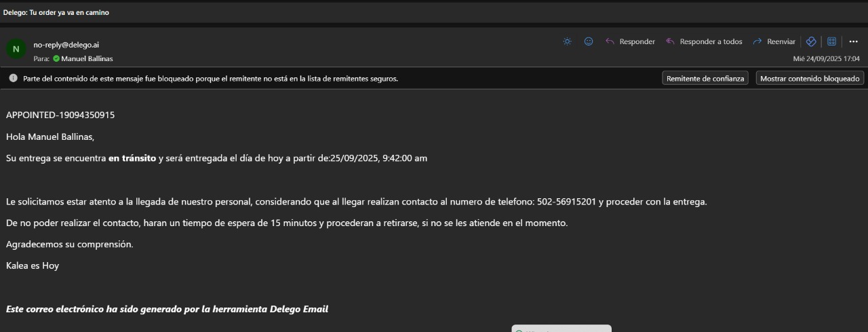Click the sender avatar with letter N
Screen dimensions: 868x332
(x=16, y=49)
